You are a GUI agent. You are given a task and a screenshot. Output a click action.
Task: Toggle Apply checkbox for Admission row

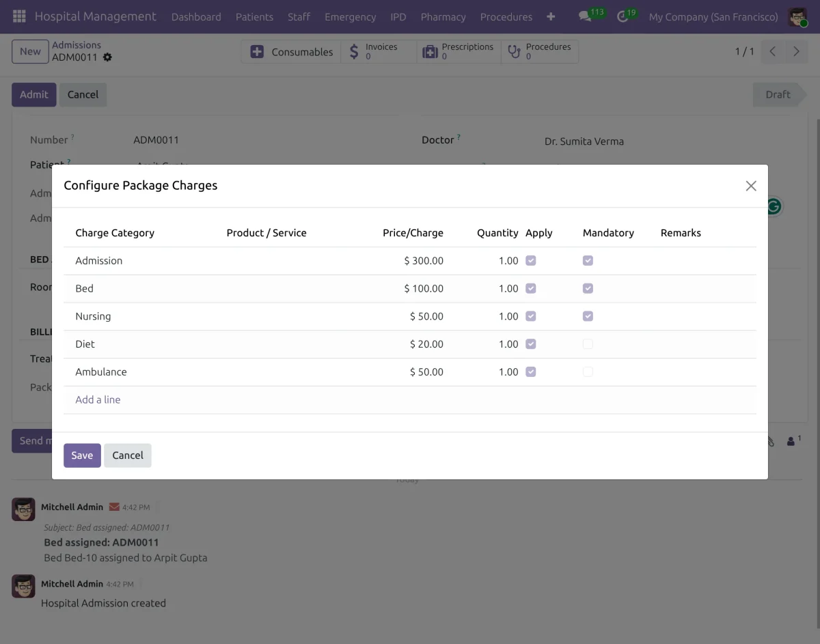[531, 261]
